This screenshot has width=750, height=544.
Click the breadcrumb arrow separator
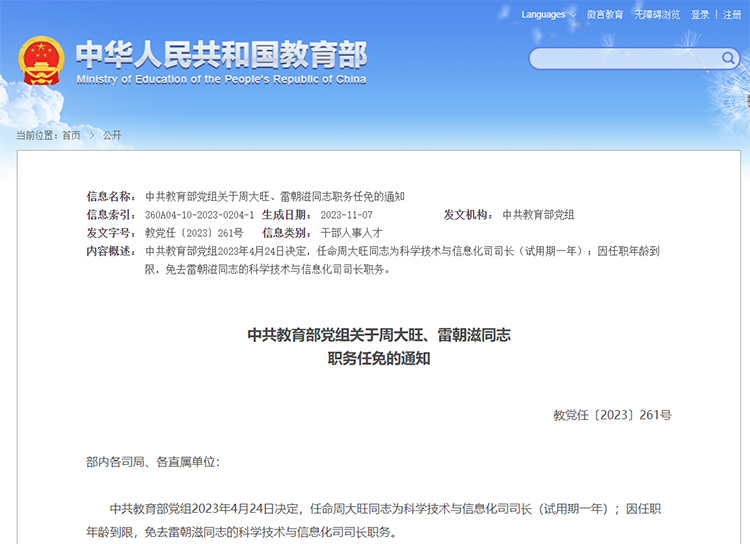[x=91, y=135]
